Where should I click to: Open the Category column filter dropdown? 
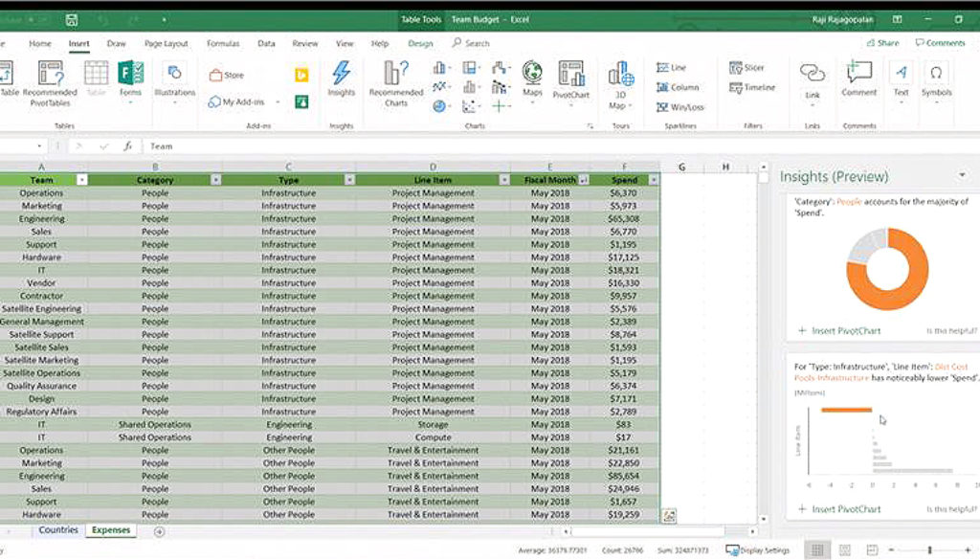[215, 180]
